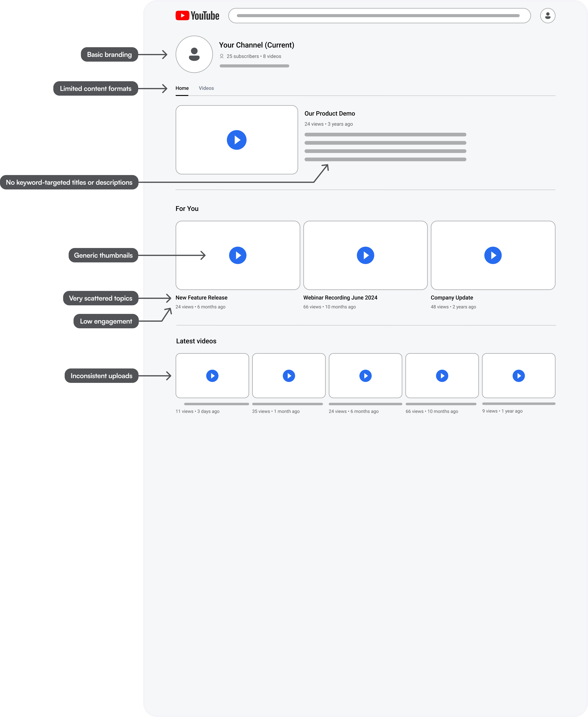The image size is (588, 717).
Task: Click the Basic branding annotation label
Action: (x=109, y=55)
